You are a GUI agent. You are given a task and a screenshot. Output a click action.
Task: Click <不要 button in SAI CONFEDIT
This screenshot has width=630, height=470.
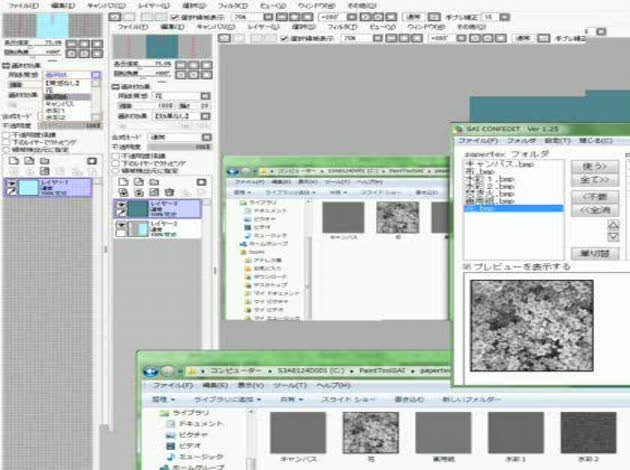coord(595,197)
